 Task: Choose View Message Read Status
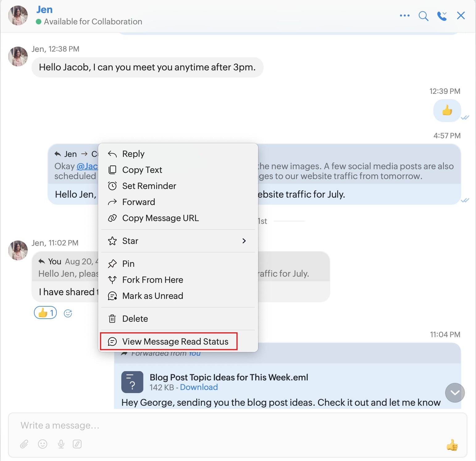(175, 342)
